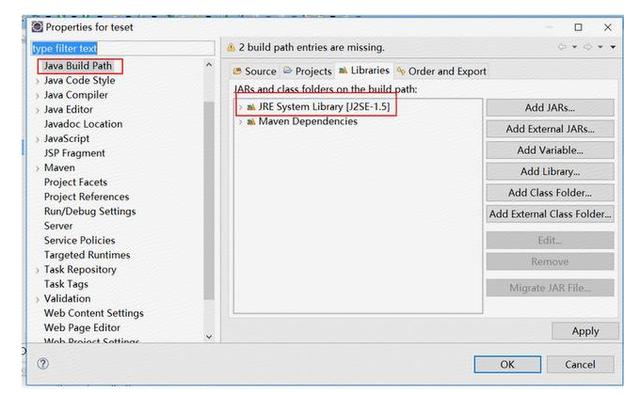Viewport: 640px width, 394px height.
Task: Click the Add Variable... button
Action: pyautogui.click(x=550, y=150)
